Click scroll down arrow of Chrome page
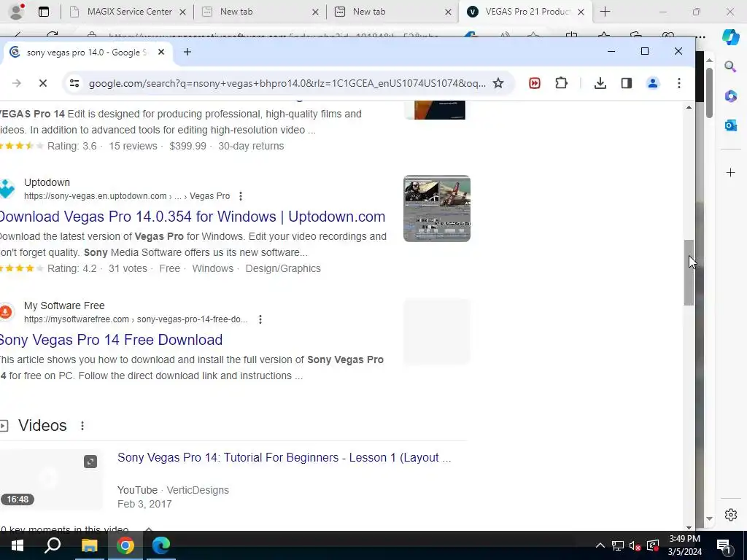Image resolution: width=747 pixels, height=560 pixels. coord(689,527)
